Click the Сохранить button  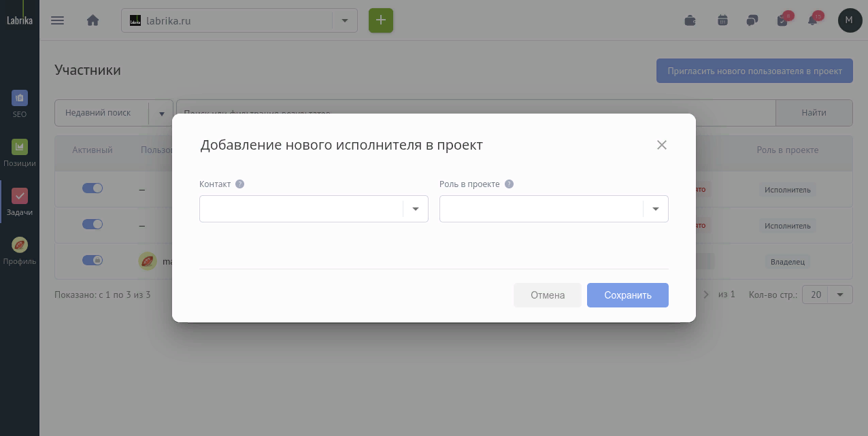[628, 295]
